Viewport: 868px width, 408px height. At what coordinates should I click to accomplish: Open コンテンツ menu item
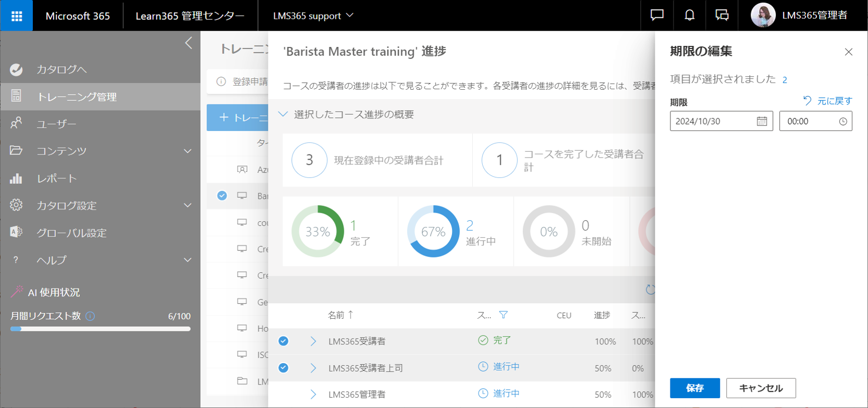point(62,151)
